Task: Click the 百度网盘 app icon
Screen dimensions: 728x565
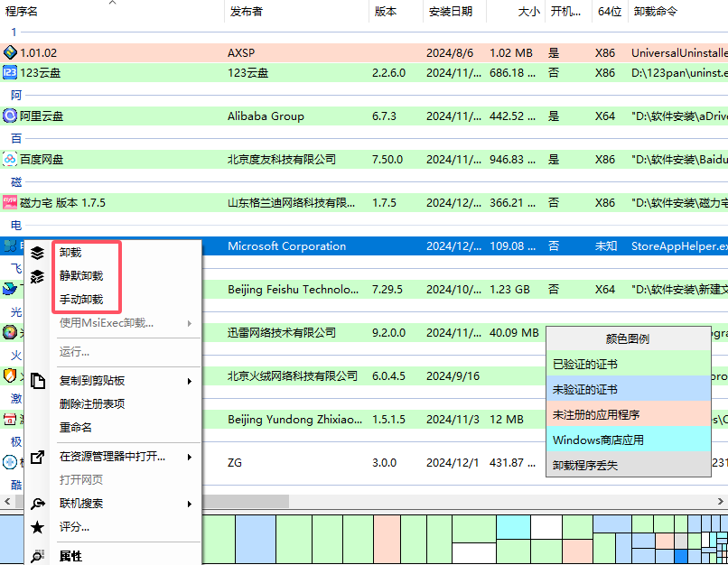Action: pos(10,159)
